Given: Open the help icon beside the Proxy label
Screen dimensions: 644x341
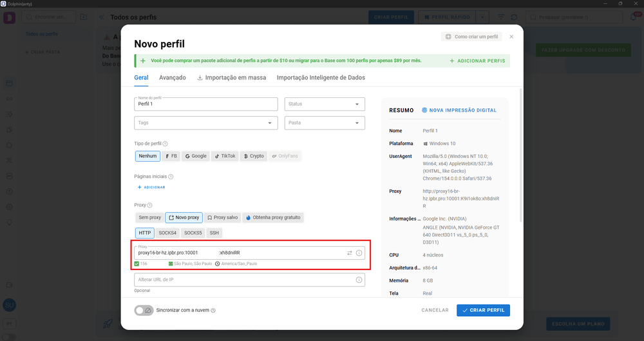Looking at the screenshot, I should [x=149, y=205].
